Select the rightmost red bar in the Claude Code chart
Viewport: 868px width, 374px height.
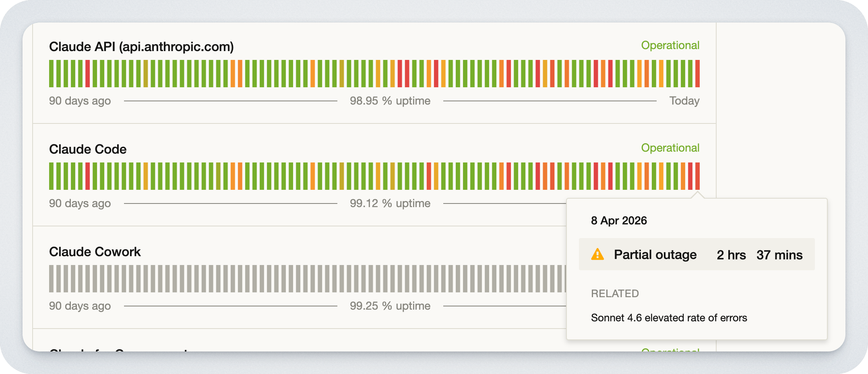coord(697,176)
